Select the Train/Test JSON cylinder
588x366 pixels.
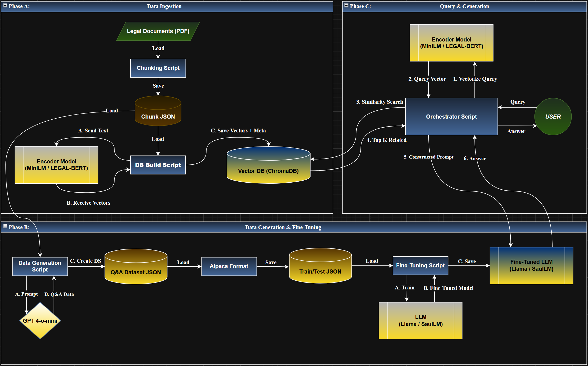tap(321, 266)
